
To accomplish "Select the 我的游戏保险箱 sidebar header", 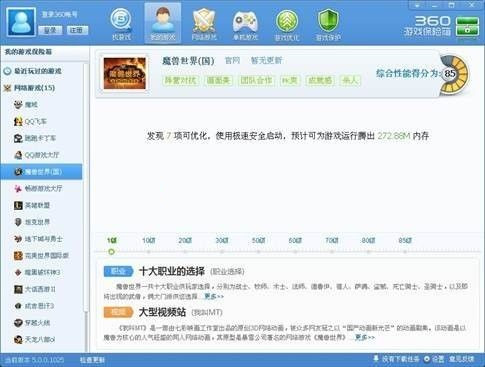I will (x=29, y=52).
